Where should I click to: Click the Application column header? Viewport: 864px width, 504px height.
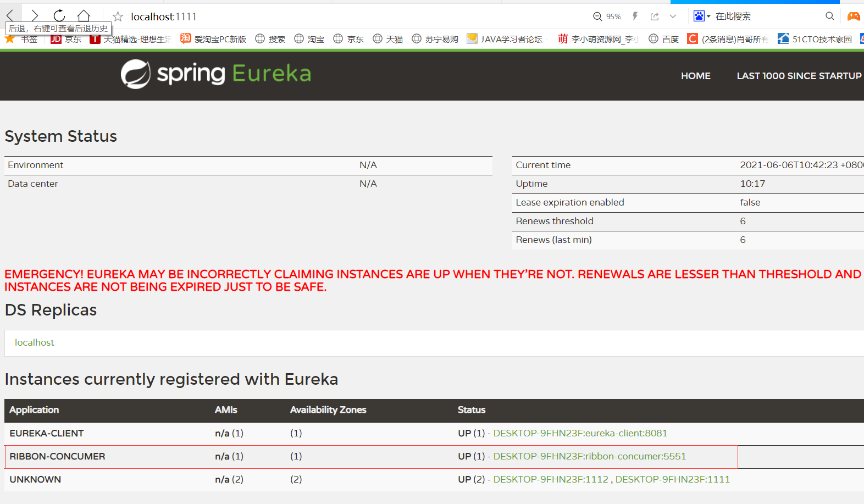pyautogui.click(x=34, y=409)
